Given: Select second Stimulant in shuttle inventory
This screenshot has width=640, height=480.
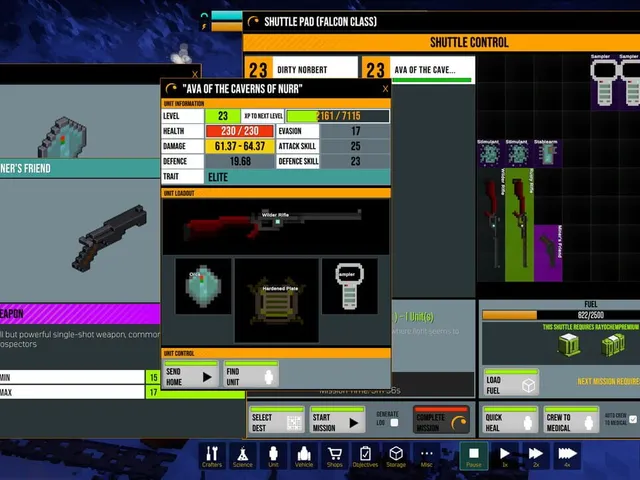Looking at the screenshot, I should pos(519,153).
